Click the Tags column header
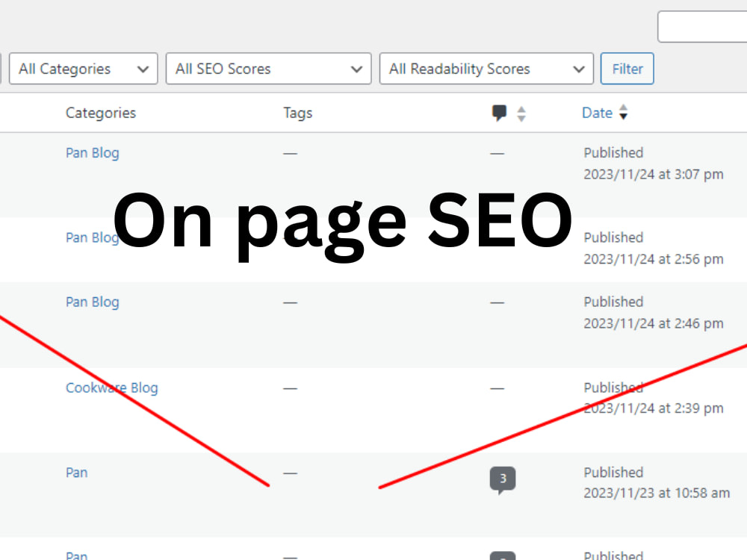Image resolution: width=747 pixels, height=560 pixels. point(298,113)
